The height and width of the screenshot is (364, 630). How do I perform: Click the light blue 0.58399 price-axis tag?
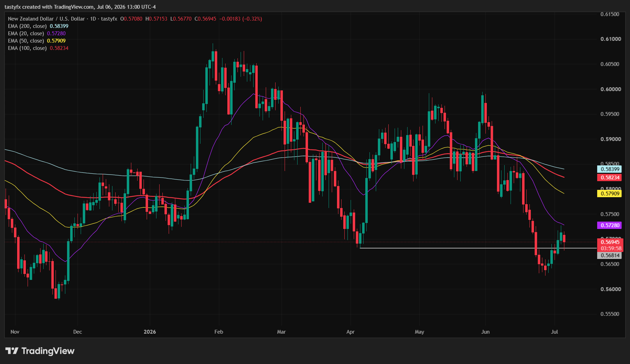(x=609, y=169)
